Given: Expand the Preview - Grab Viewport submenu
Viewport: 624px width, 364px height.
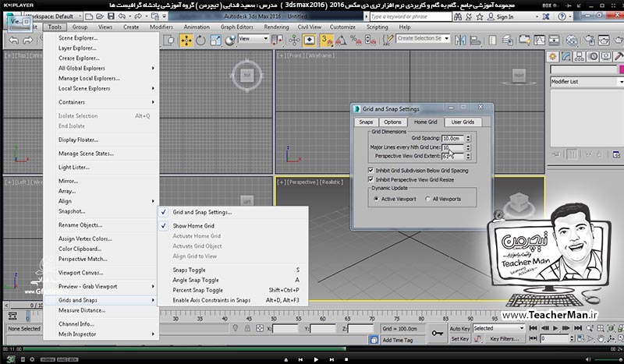Looking at the screenshot, I should click(x=101, y=286).
